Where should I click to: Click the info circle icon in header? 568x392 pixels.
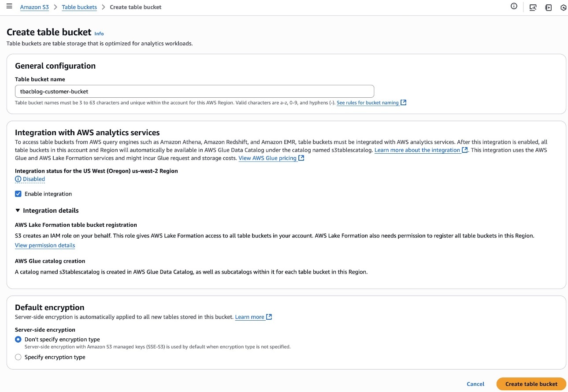[x=514, y=6]
